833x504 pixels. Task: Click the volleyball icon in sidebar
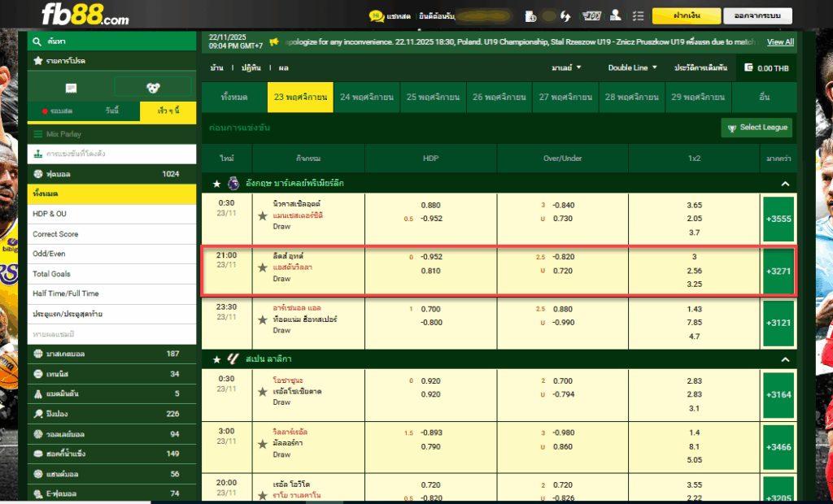pos(37,434)
